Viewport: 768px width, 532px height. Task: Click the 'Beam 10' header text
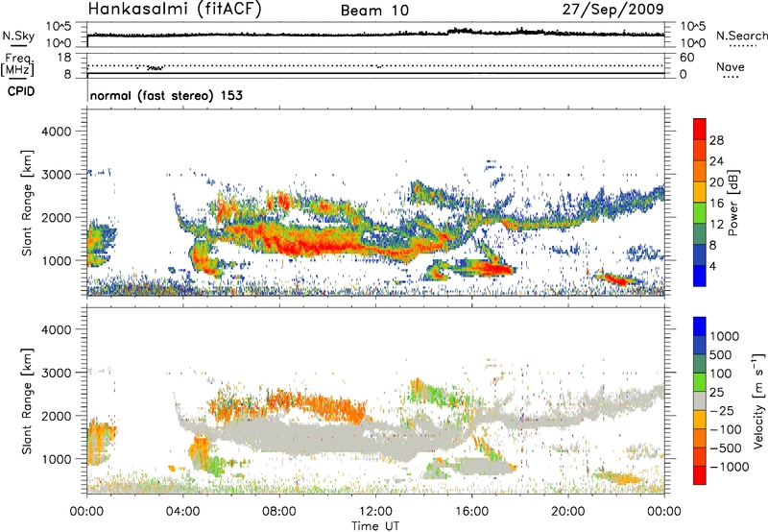(374, 11)
